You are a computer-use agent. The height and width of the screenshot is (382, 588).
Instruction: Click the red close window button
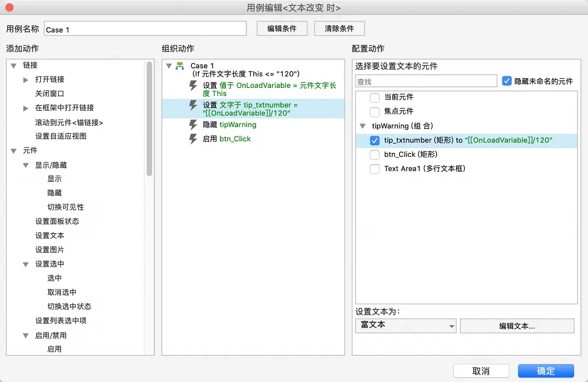coord(8,8)
